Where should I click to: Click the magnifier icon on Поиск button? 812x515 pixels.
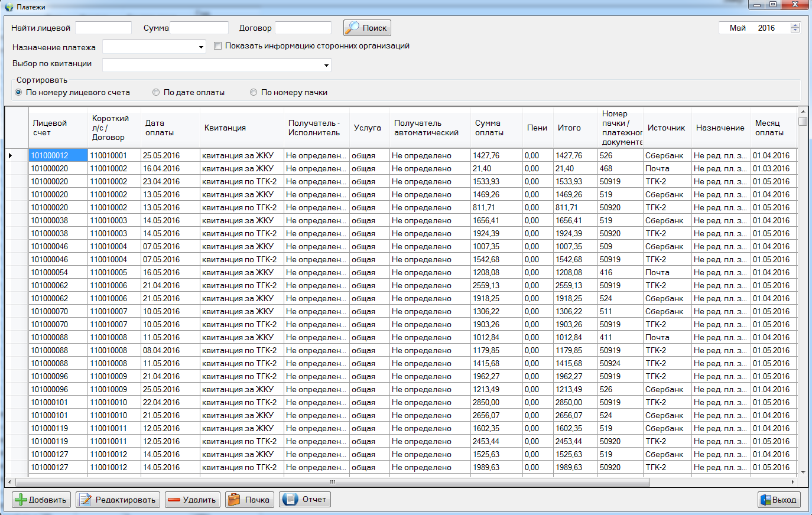(352, 28)
